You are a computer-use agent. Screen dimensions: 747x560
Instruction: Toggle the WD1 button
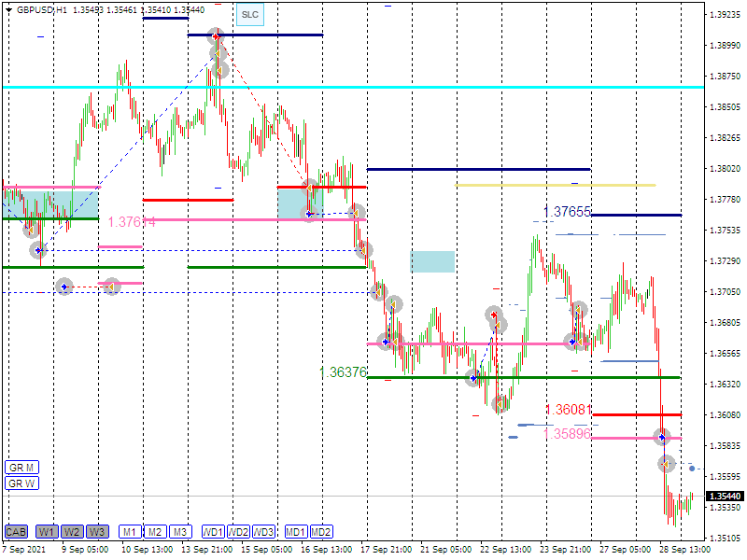coord(213,531)
